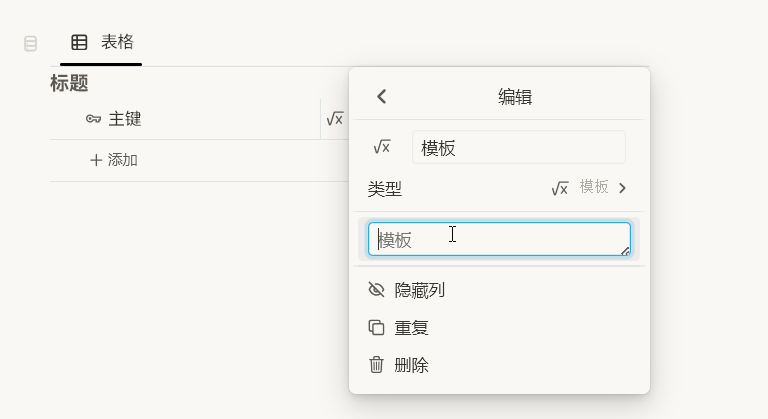Click the 编辑 panel title
Viewport: 768px width, 419px height.
[515, 97]
